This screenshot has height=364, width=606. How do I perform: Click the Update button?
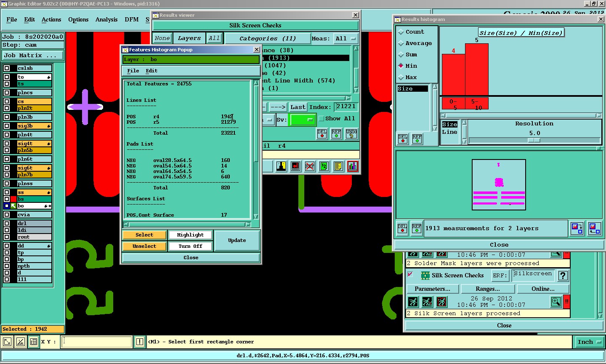click(237, 240)
